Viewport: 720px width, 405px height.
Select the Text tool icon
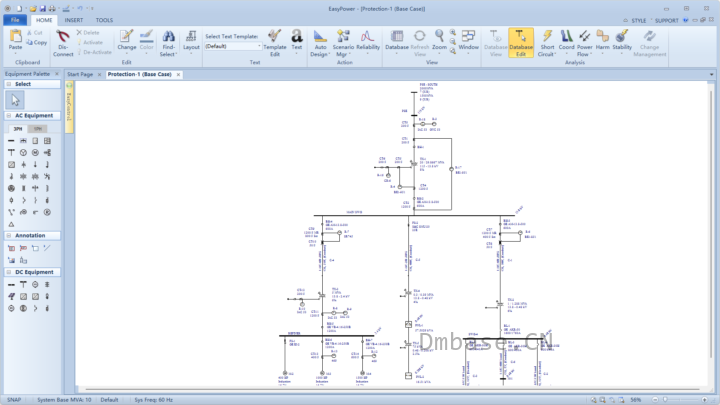pos(297,36)
